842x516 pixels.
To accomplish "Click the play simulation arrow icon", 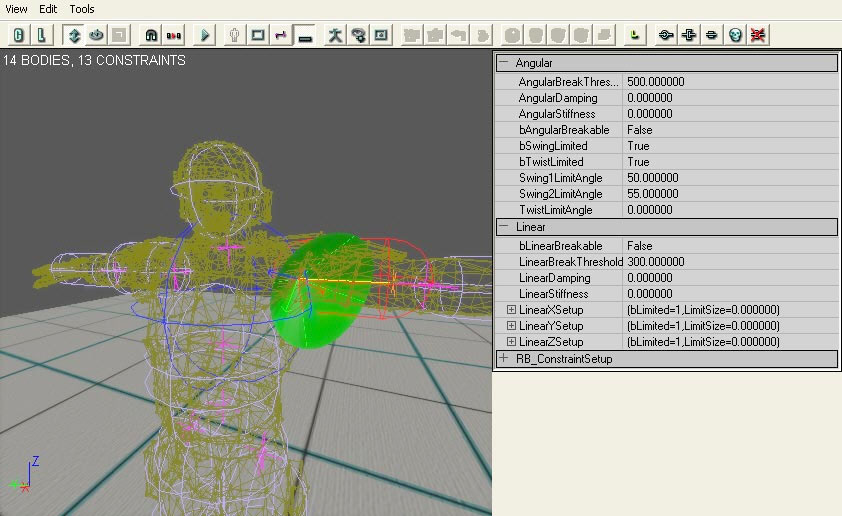I will [205, 35].
